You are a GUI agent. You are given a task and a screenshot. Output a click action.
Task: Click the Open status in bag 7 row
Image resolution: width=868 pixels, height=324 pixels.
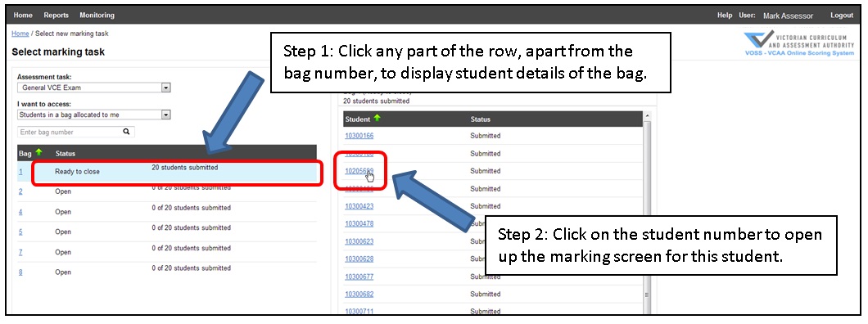63,252
